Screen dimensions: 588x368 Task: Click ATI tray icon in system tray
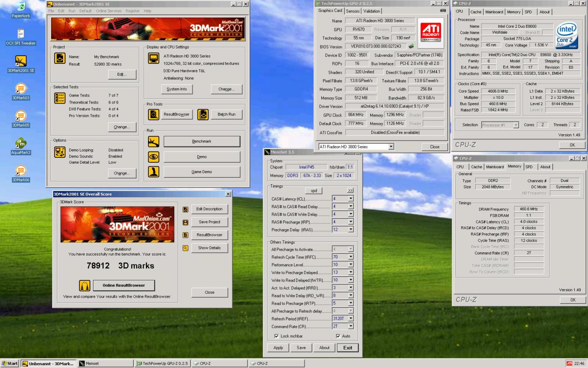569,364
